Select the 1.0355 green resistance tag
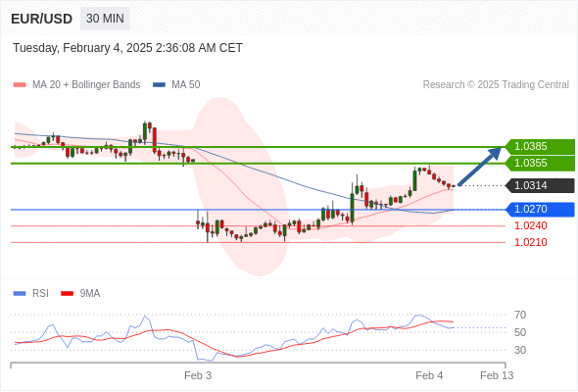Image resolution: width=578 pixels, height=392 pixels. coord(540,164)
